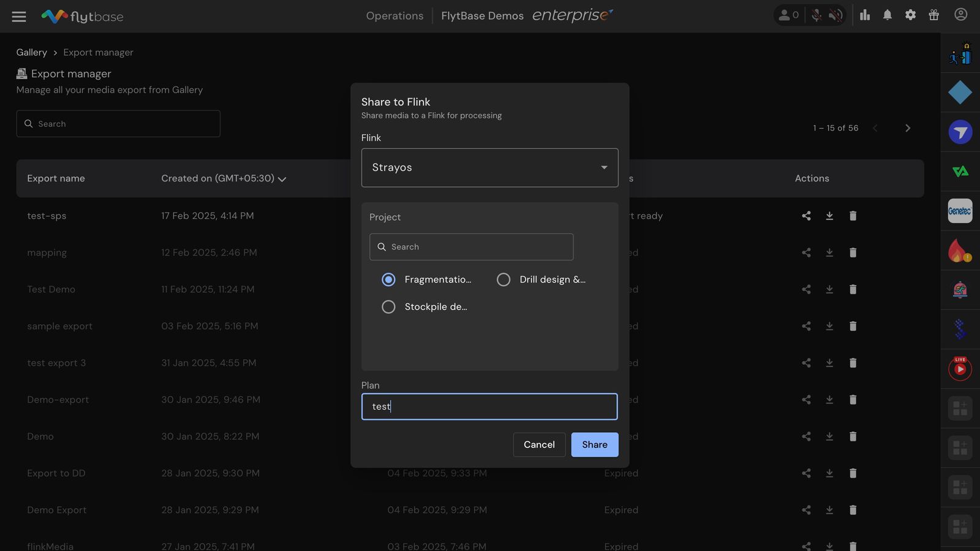This screenshot has height=551, width=980.
Task: Open the Genetec app in sidebar
Action: 960,211
